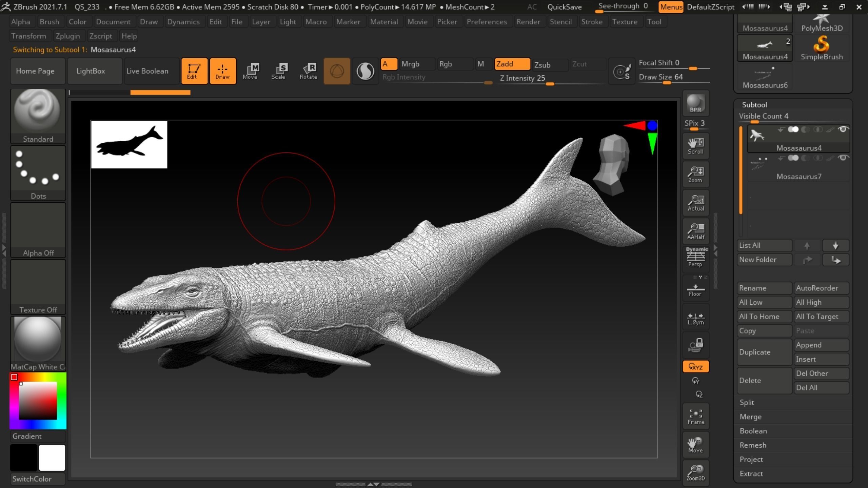Hide Mosasaurus7 subtool with eye icon
This screenshot has height=488, width=868.
(x=843, y=158)
